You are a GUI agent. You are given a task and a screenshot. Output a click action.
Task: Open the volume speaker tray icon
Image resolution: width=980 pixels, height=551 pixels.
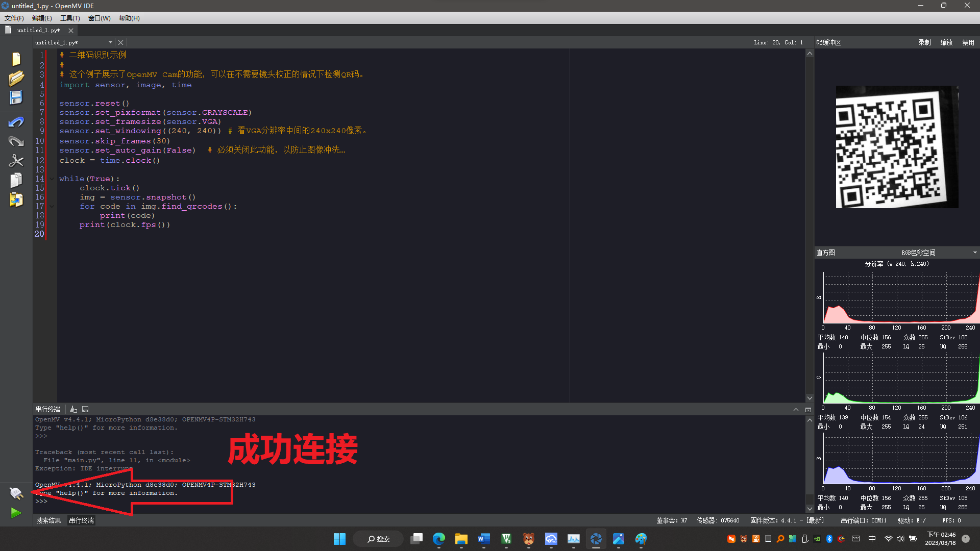coord(900,539)
